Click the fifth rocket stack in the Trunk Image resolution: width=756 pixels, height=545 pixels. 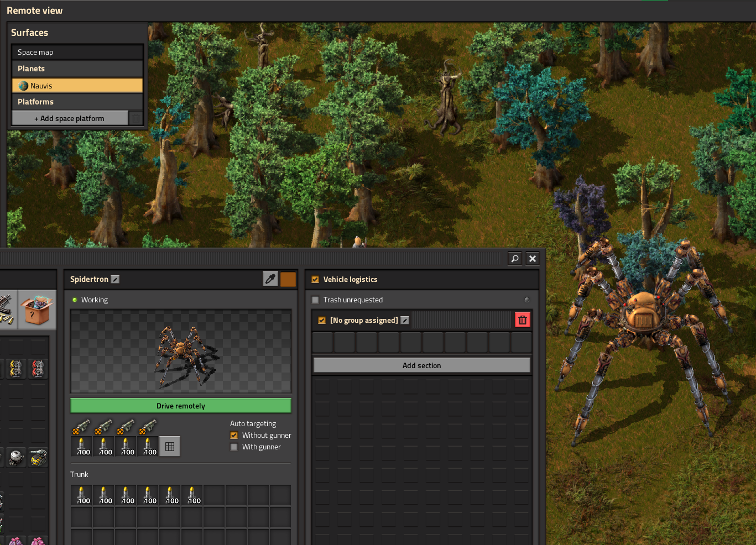pyautogui.click(x=170, y=495)
